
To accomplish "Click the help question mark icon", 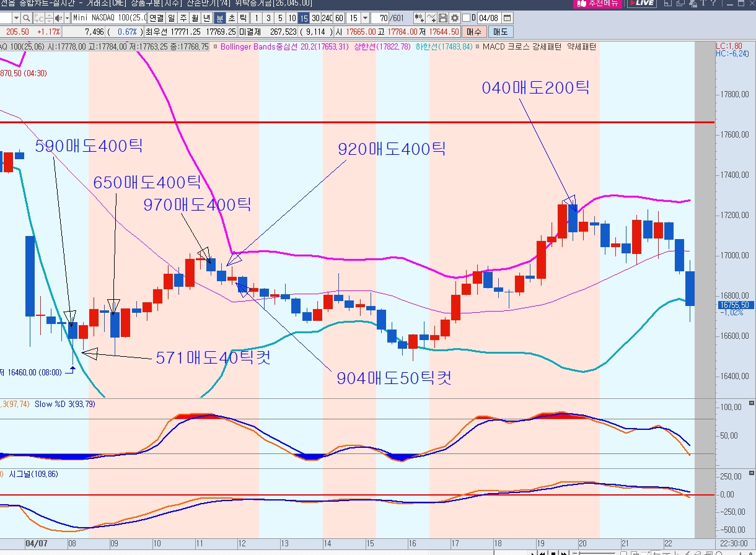I will (x=713, y=3).
